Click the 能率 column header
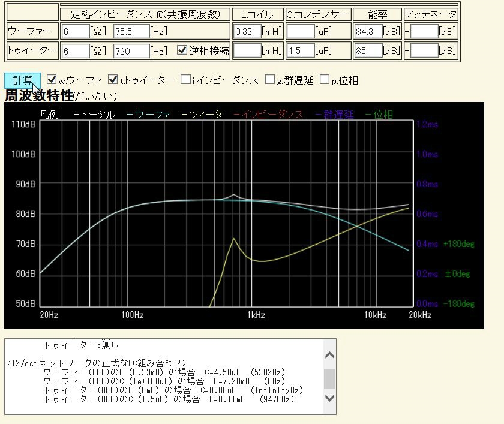The width and height of the screenshot is (504, 424). click(x=377, y=14)
